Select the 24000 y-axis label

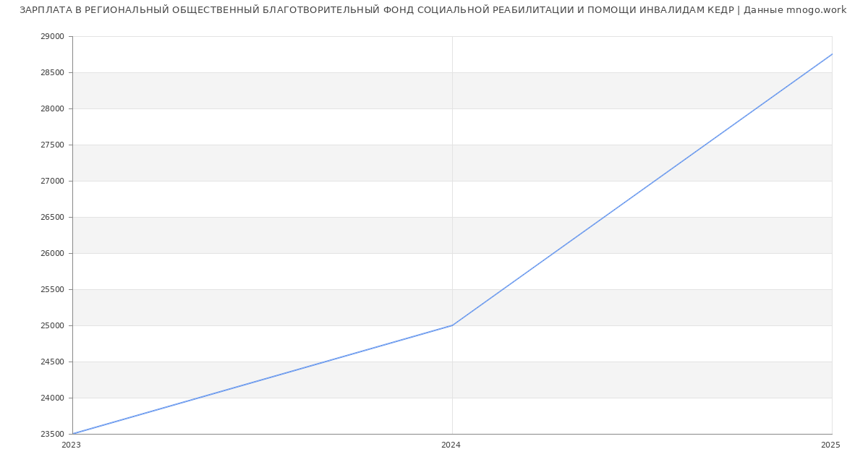[52, 398]
